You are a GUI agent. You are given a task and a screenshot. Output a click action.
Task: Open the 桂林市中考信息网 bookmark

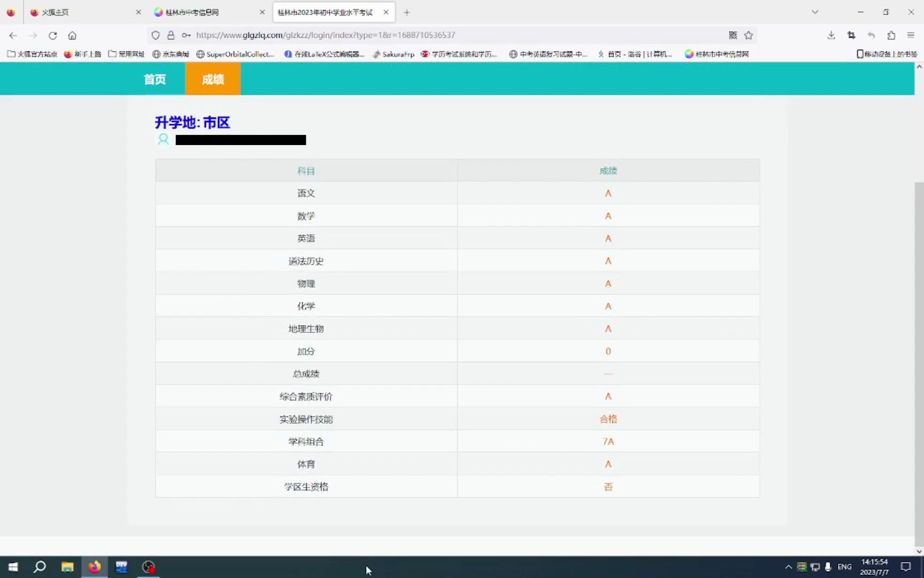click(717, 54)
